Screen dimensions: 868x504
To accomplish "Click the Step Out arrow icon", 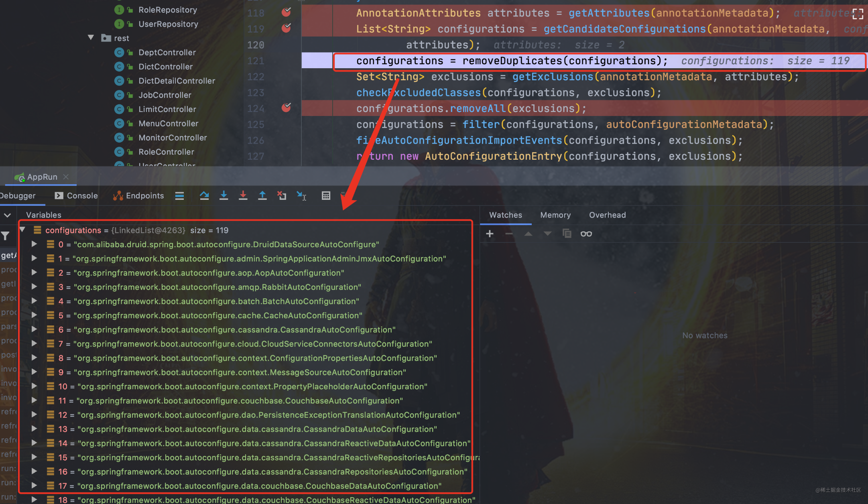I will [x=262, y=195].
